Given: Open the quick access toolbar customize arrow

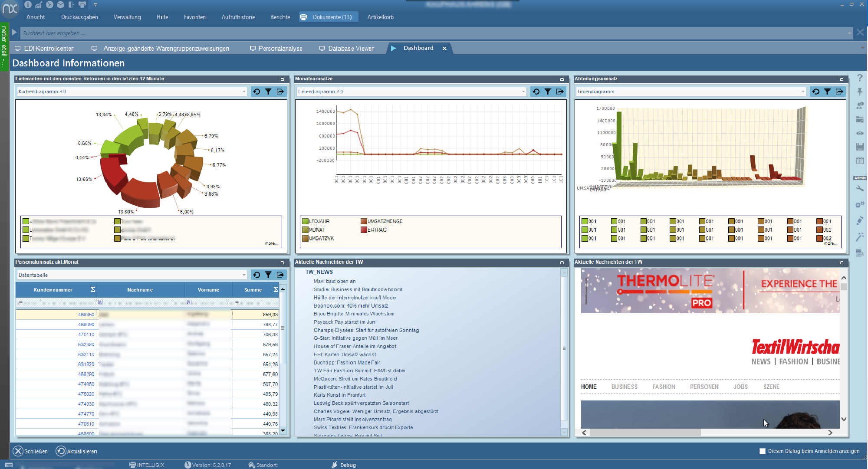Looking at the screenshot, I should [x=95, y=5].
